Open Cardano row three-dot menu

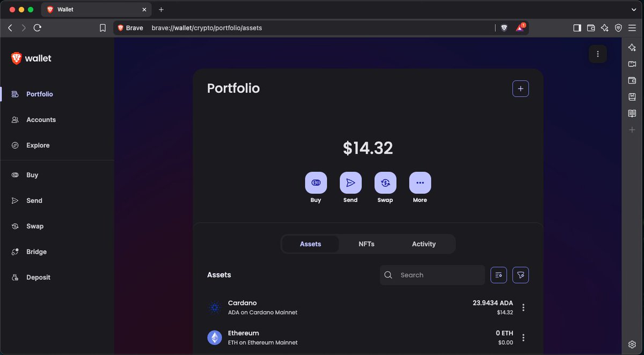click(523, 308)
